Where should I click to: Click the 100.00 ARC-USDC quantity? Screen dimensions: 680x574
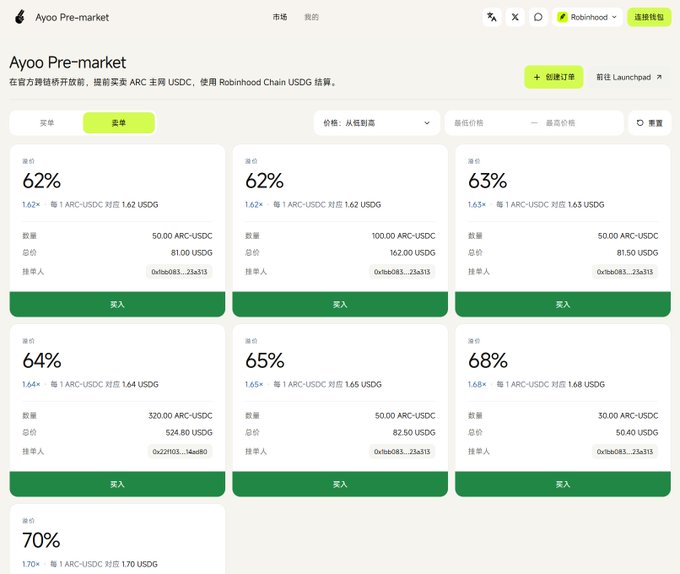point(403,236)
